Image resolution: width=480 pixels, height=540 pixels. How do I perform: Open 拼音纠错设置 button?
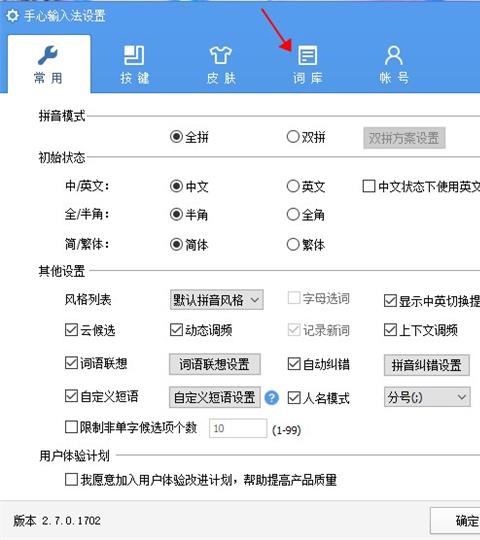click(x=427, y=365)
